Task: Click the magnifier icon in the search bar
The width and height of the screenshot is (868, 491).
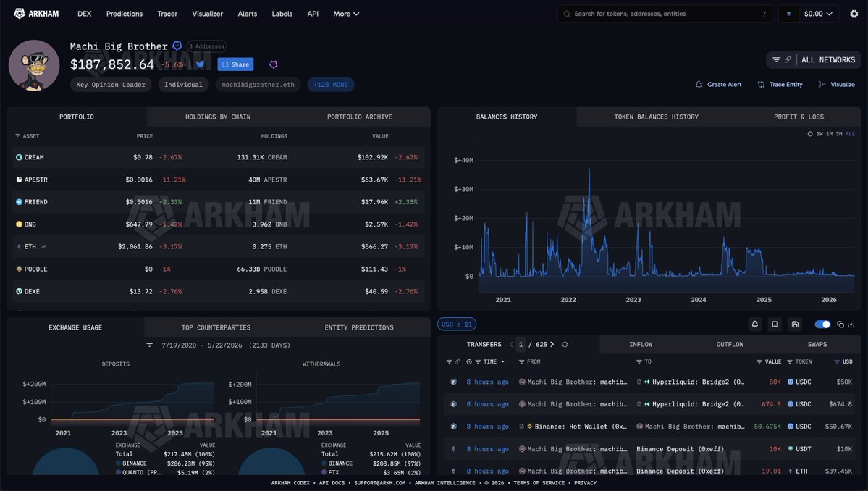Action: pos(567,14)
